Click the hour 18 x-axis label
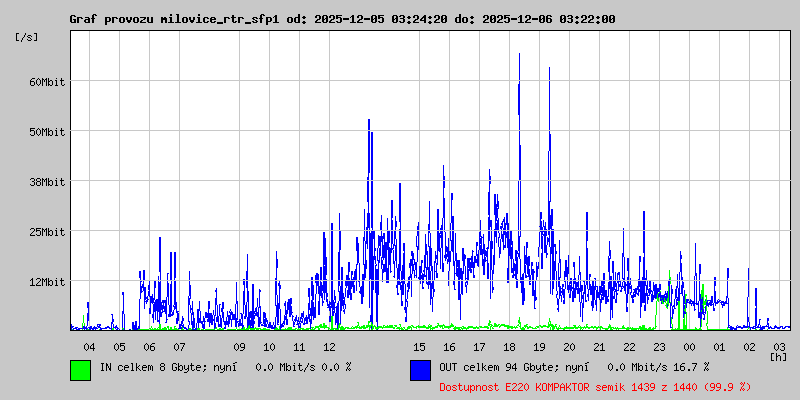Image resolution: width=800 pixels, height=400 pixels. click(x=509, y=346)
